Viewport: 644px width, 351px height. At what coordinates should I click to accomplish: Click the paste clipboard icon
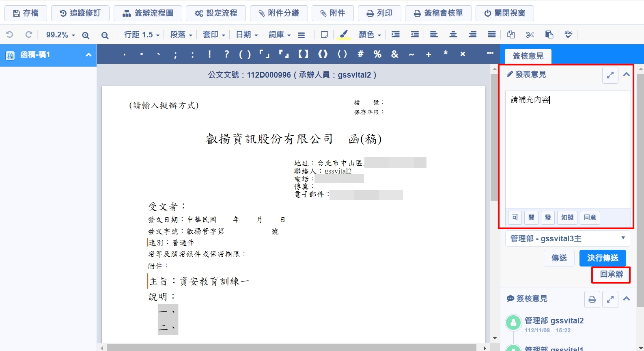(x=549, y=35)
